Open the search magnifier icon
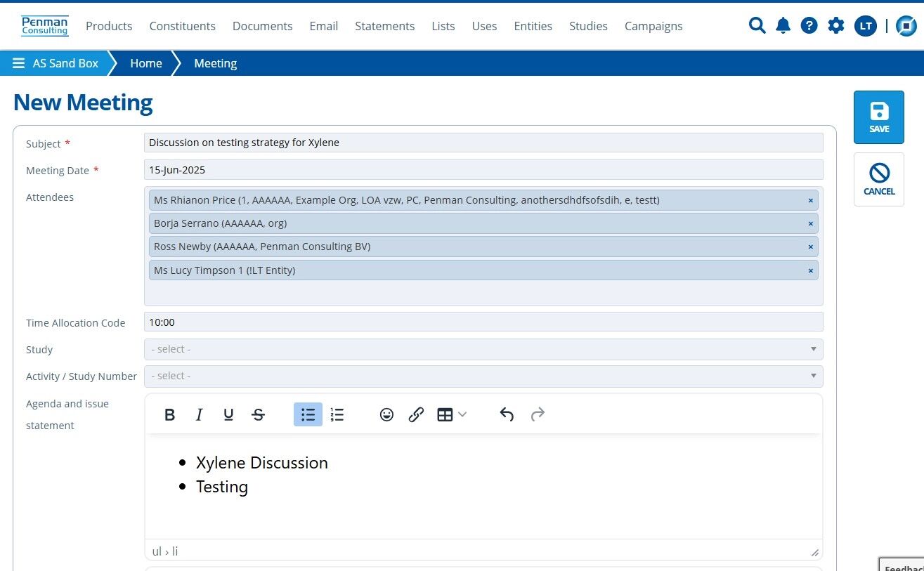Viewport: 924px width, 571px height. coord(757,26)
